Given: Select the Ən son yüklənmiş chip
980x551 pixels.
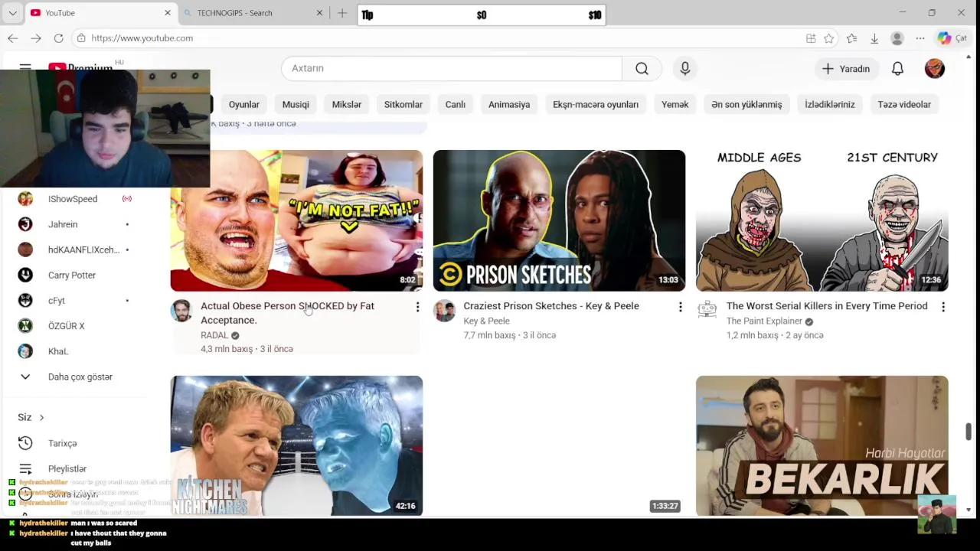Looking at the screenshot, I should [x=746, y=104].
